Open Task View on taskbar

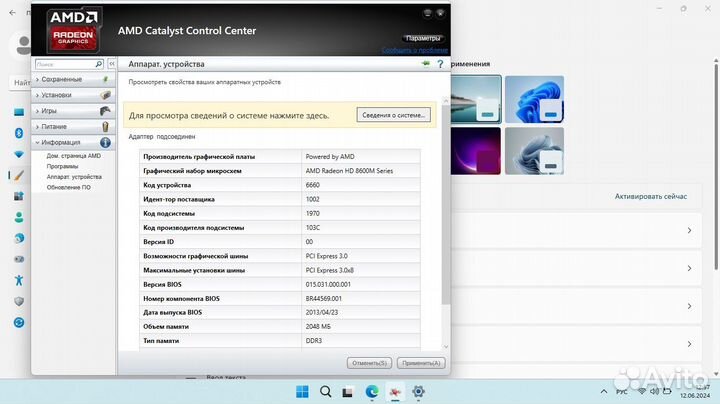(x=348, y=392)
